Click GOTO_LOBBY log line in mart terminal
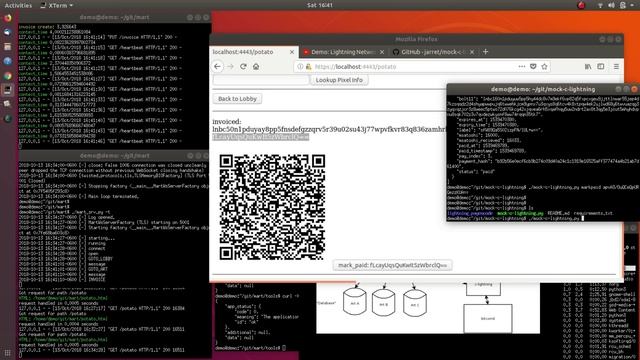This screenshot has height=360, width=640. pyautogui.click(x=100, y=259)
